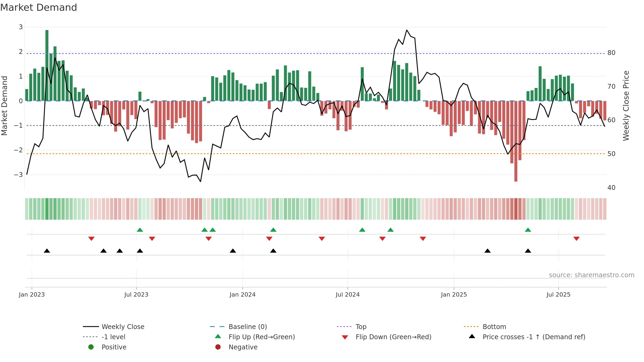Click the Jan 2025 x-axis label
644x362 pixels.
454,294
